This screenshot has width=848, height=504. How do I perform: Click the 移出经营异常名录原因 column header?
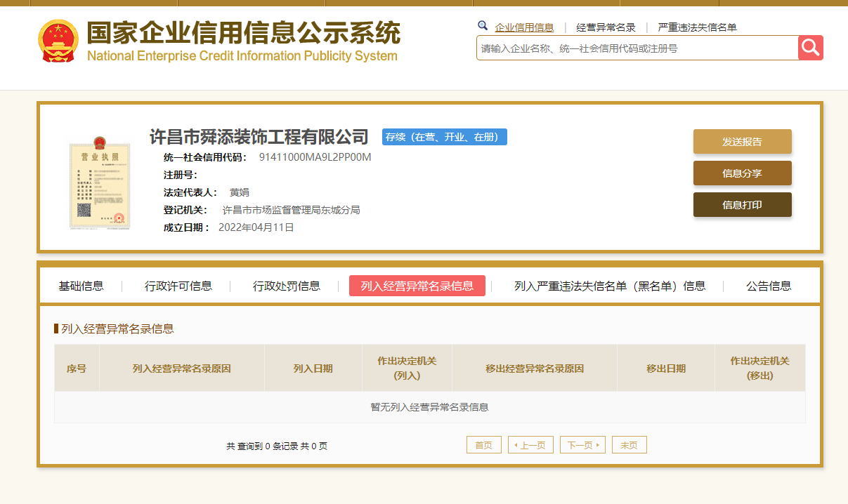[x=535, y=368]
